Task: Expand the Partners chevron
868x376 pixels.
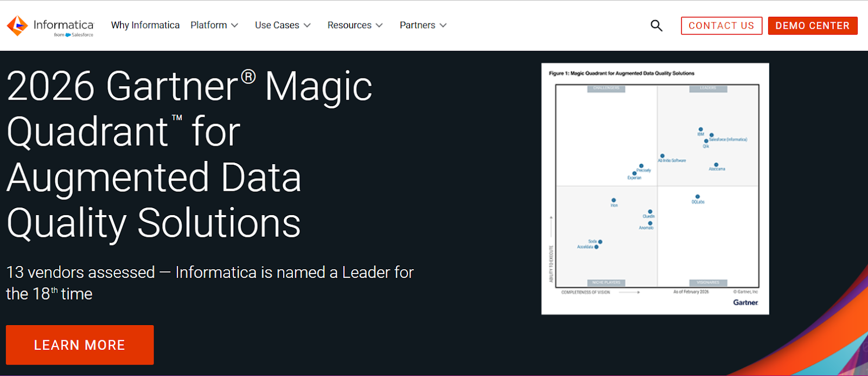Action: (443, 25)
